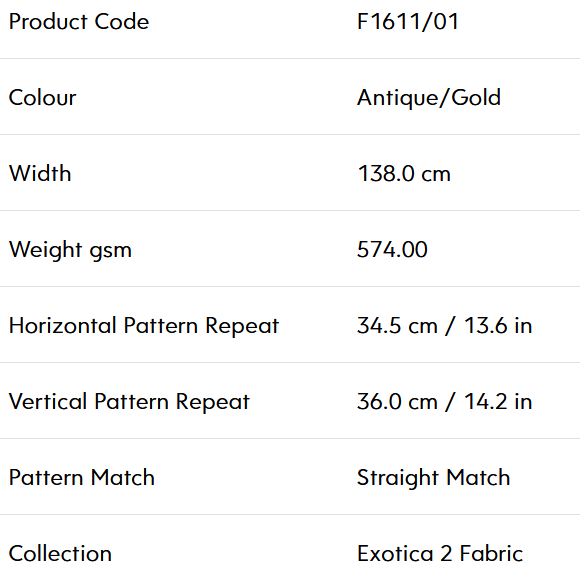The height and width of the screenshot is (573, 580).
Task: Click the Straight Match value
Action: 434,478
